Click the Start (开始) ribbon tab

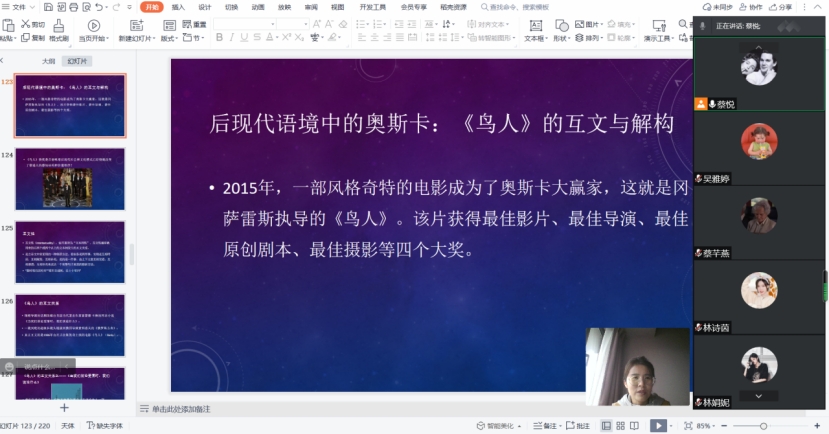click(152, 7)
